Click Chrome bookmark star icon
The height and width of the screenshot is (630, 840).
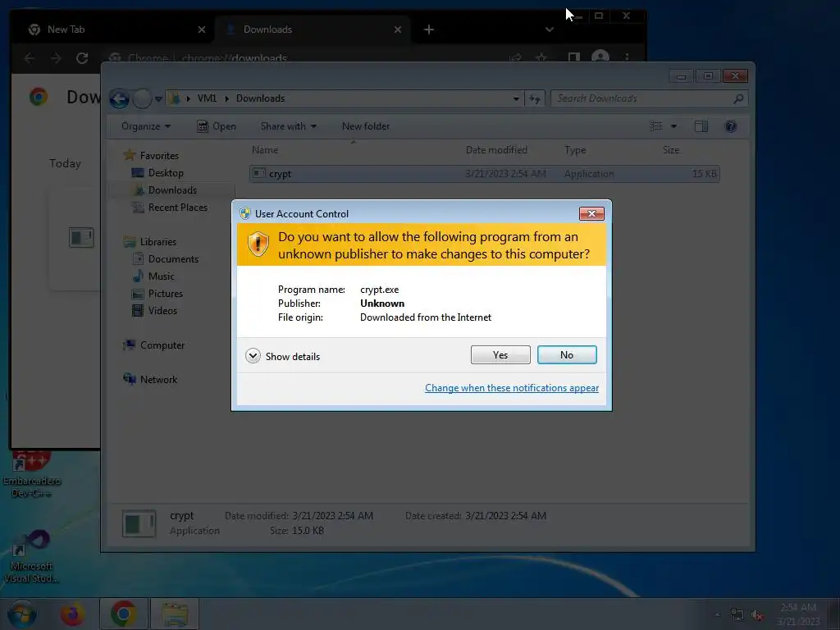tap(541, 57)
